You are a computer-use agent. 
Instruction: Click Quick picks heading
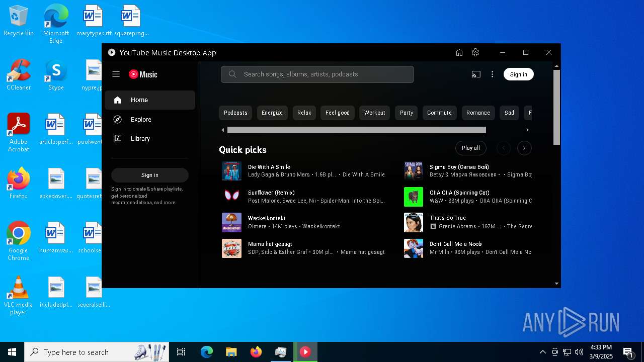coord(243,150)
